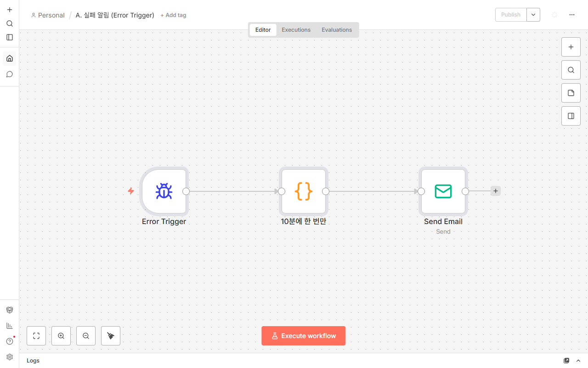Click Execute workflow button
Screen dimensions: 588x368
point(304,336)
